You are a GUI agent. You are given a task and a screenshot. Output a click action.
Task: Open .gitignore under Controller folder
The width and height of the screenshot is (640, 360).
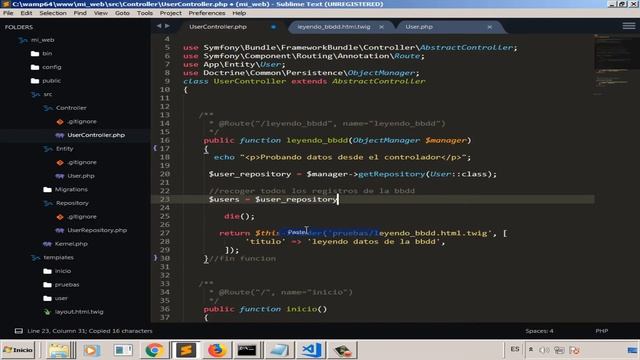(82, 122)
